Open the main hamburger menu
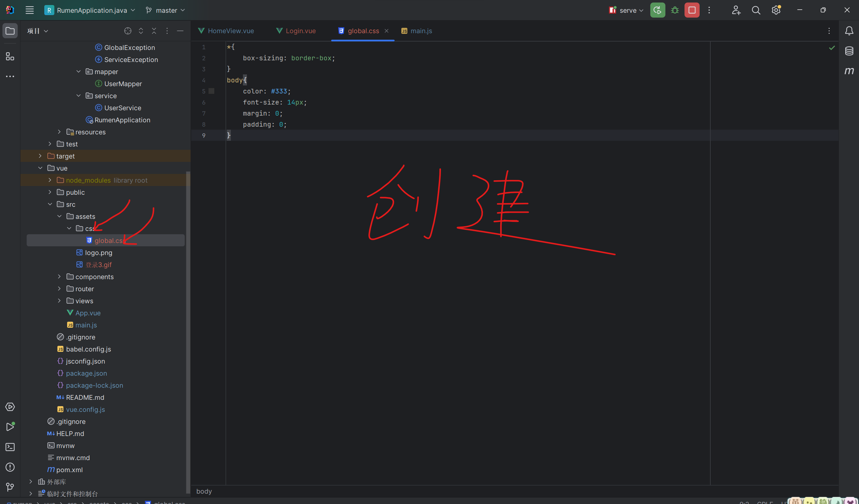The height and width of the screenshot is (504, 859). (29, 10)
